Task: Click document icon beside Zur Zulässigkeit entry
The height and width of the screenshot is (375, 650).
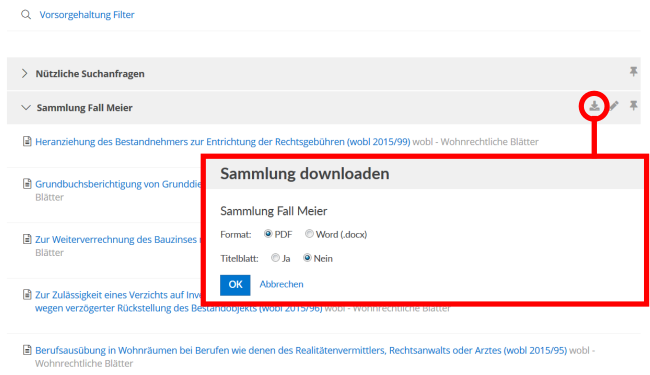Action: [27, 295]
